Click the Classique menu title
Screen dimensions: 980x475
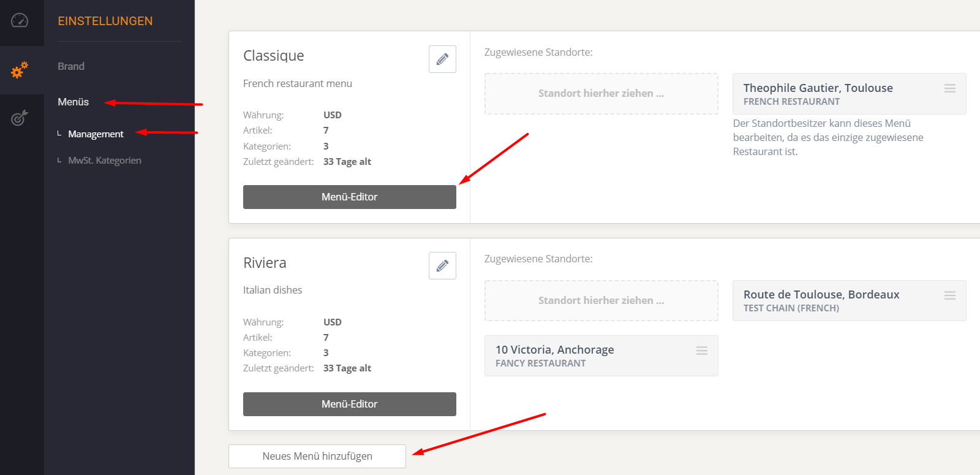[274, 56]
